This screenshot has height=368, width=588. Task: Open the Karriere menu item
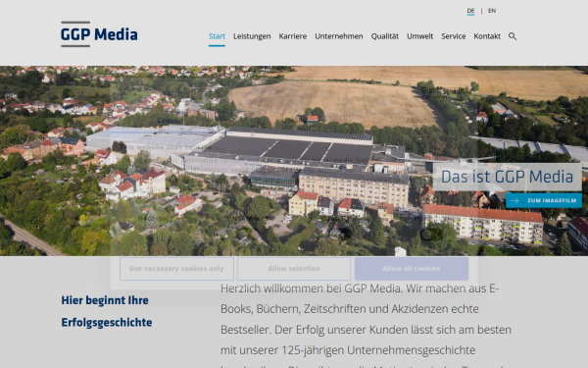[x=292, y=36]
